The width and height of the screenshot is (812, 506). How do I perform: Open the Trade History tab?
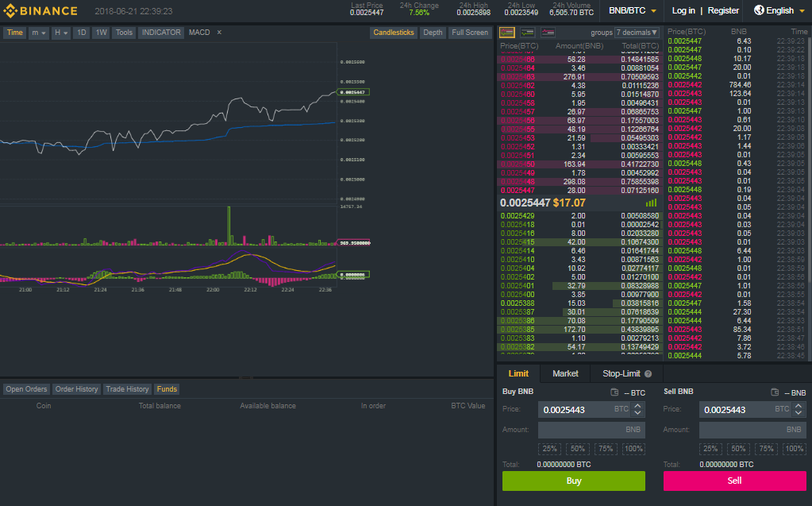(127, 388)
